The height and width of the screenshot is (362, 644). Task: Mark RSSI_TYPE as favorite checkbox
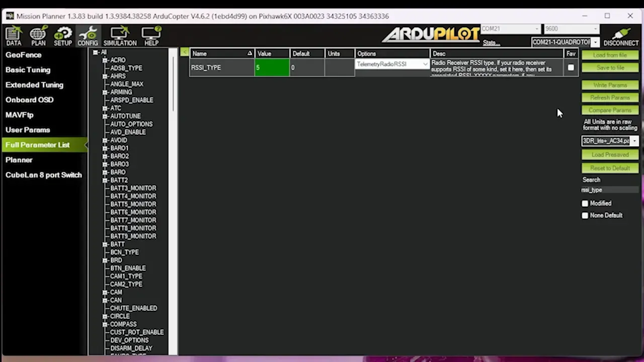(571, 67)
